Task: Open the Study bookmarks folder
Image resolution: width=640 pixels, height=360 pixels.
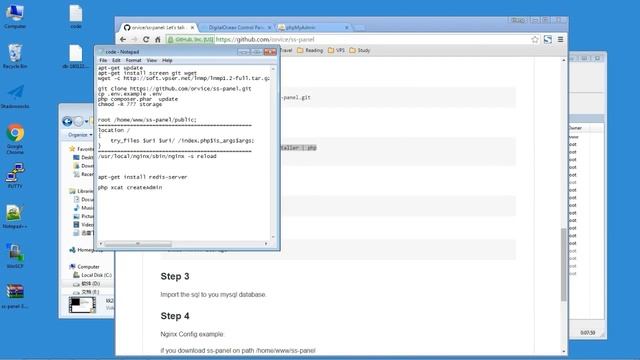Action: tap(360, 50)
